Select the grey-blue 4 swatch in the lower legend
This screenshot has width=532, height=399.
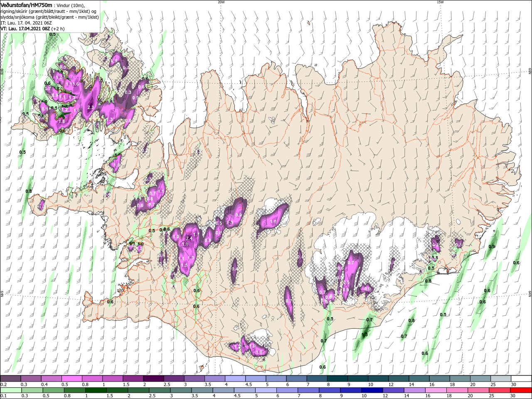pyautogui.click(x=222, y=390)
